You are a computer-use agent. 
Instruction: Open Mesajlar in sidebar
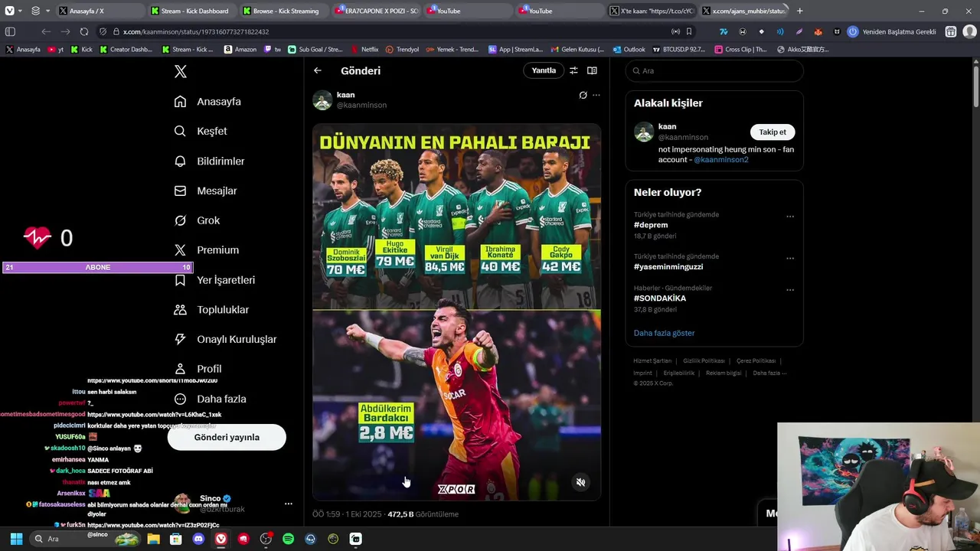[205, 191]
